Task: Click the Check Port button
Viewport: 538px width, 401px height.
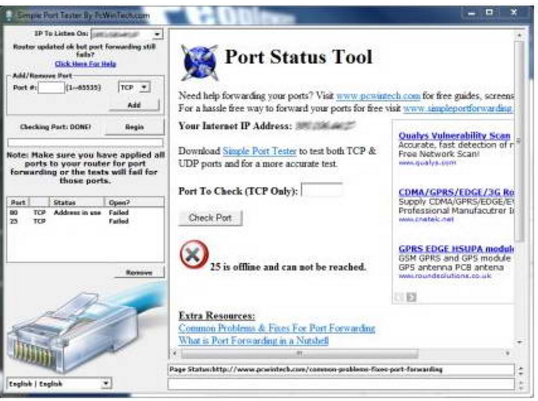Action: point(210,218)
